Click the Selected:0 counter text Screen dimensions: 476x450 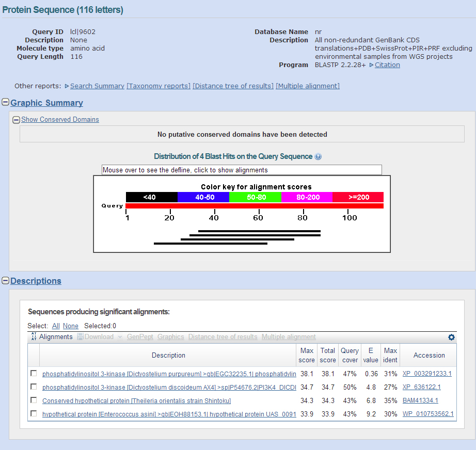click(x=100, y=326)
